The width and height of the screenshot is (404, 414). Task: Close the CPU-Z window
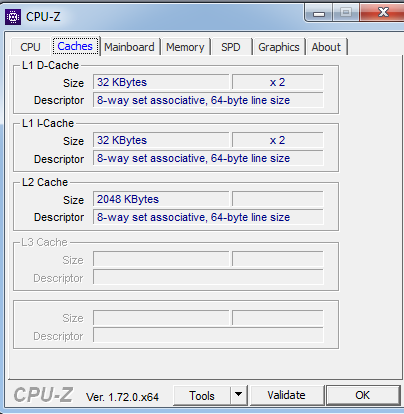(383, 13)
